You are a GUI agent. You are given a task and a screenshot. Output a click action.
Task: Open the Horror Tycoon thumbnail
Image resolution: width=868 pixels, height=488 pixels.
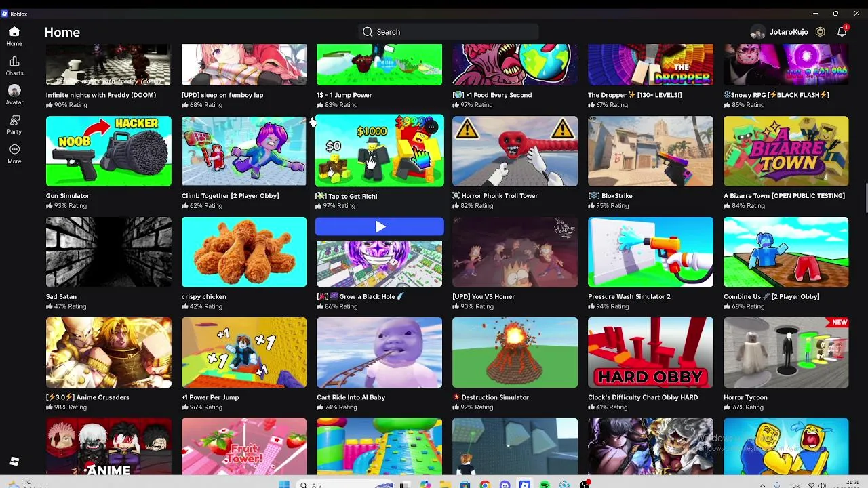pos(786,352)
